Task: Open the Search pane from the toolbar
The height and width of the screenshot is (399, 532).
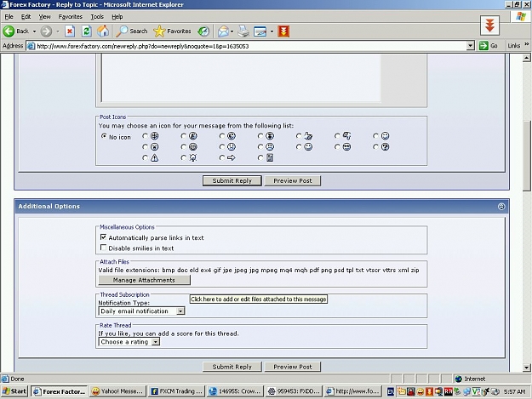Action: coord(132,31)
